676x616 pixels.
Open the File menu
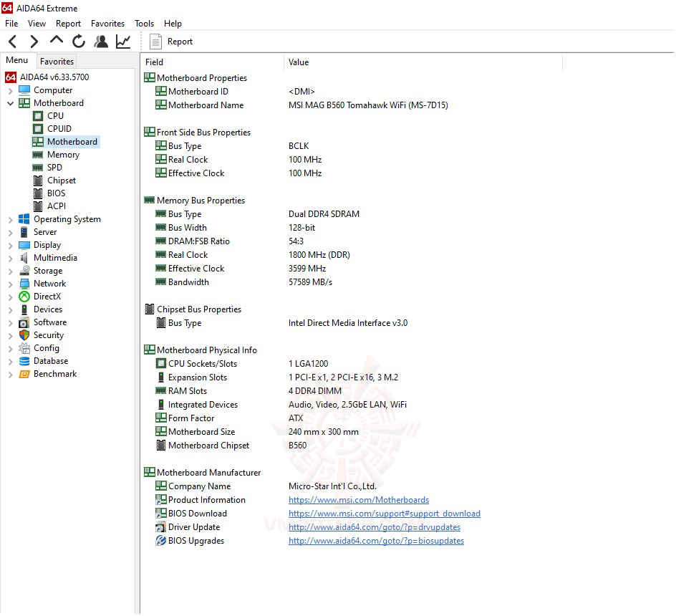tap(11, 24)
